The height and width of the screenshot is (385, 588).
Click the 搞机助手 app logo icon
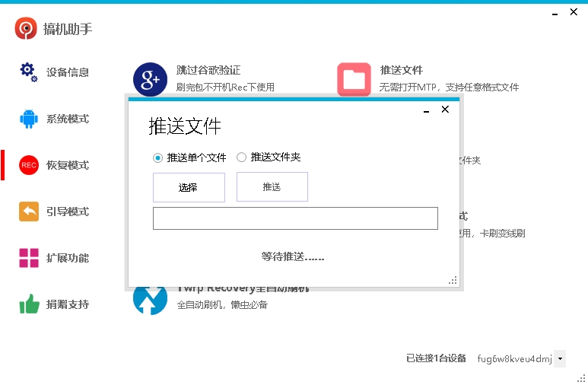[x=26, y=28]
